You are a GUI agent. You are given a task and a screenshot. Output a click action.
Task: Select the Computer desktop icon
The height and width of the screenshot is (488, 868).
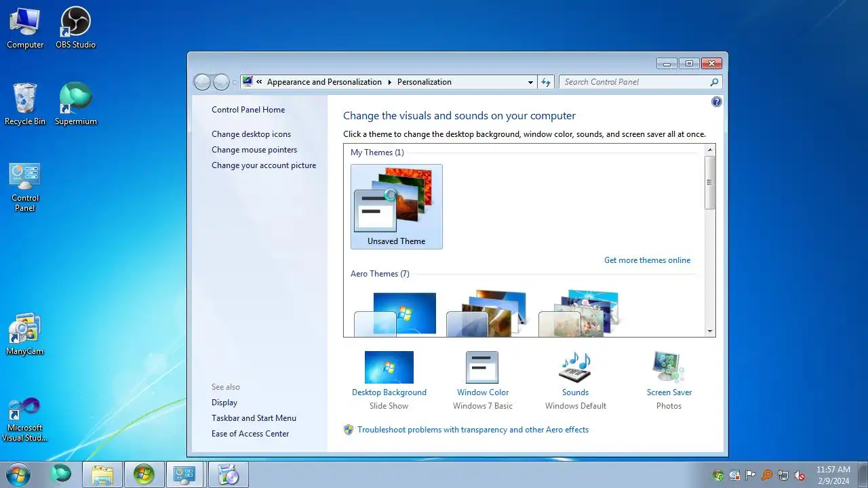click(25, 28)
